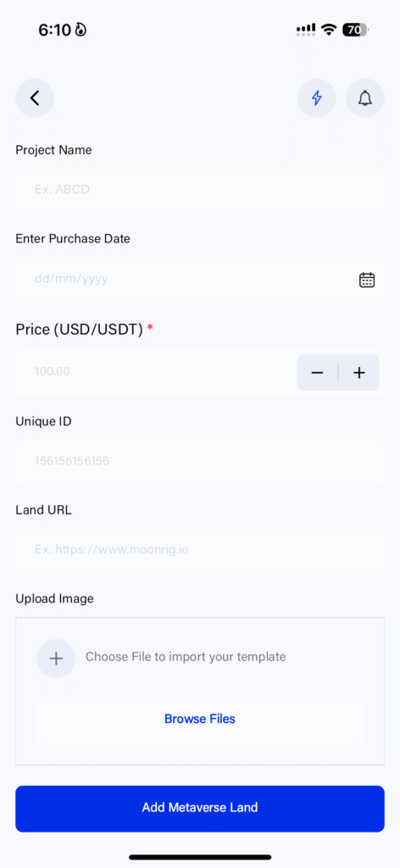
Task: Tap the round plus upload icon
Action: 56,658
